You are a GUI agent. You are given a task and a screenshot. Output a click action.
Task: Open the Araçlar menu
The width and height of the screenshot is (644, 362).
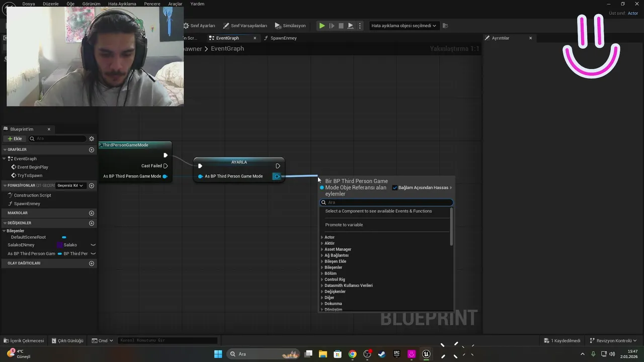pyautogui.click(x=175, y=4)
